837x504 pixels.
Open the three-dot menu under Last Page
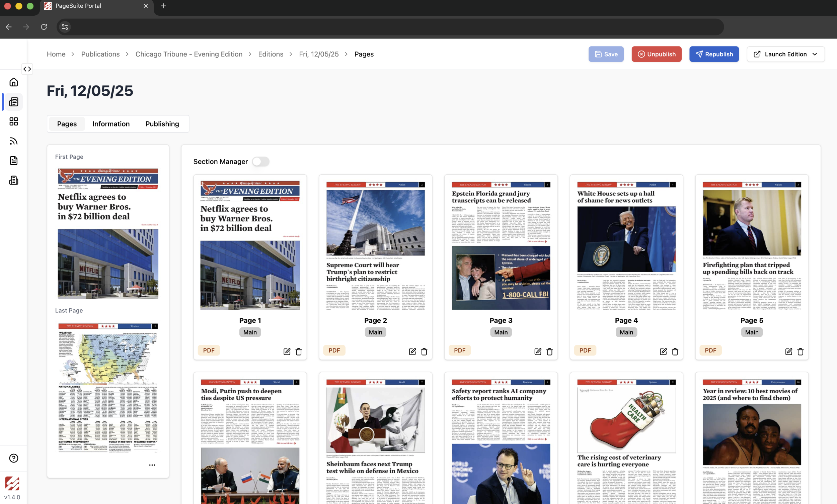coord(152,465)
